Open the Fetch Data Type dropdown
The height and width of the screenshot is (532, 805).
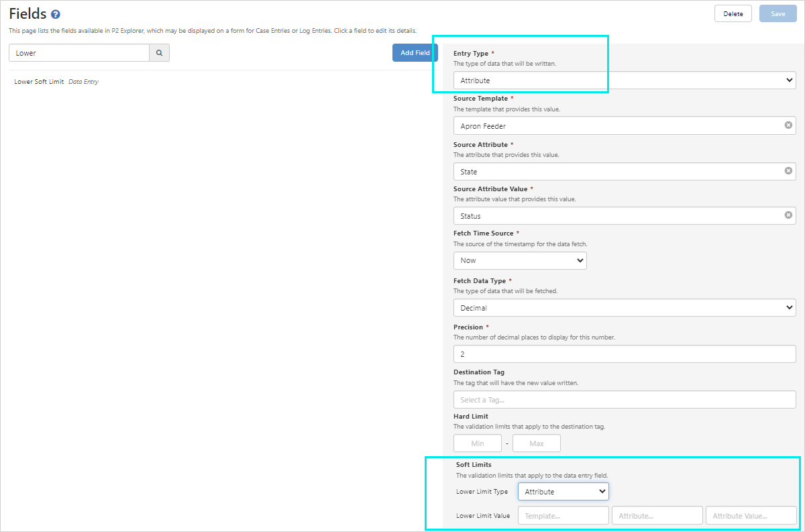coord(624,308)
